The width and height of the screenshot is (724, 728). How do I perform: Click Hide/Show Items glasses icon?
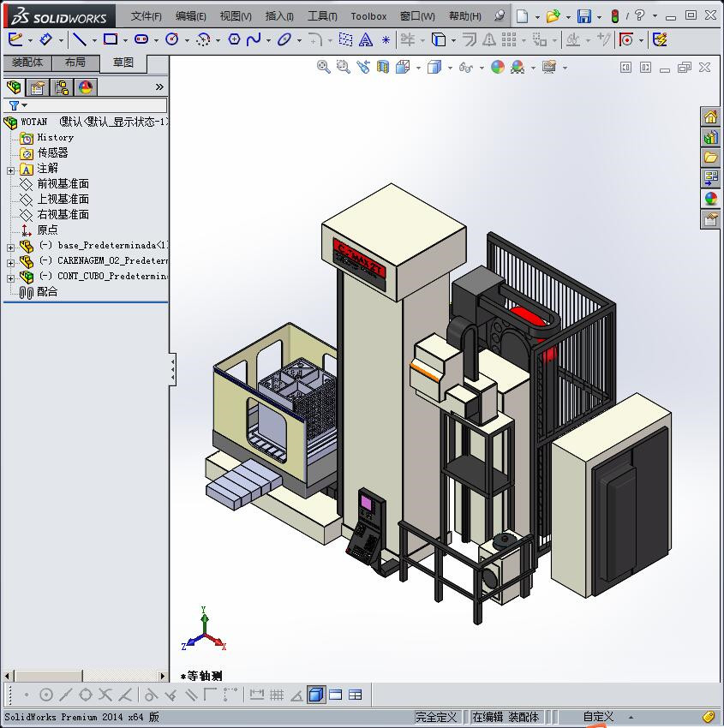[466, 68]
